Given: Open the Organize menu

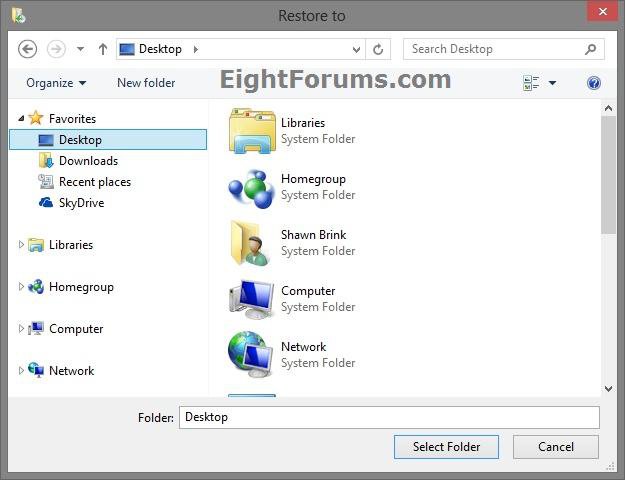Looking at the screenshot, I should tap(56, 83).
